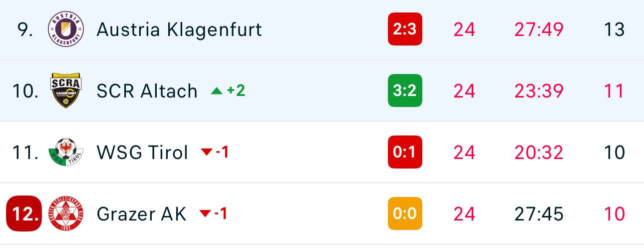Click the rank number 9. in first row
644x250 pixels.
[x=25, y=29]
